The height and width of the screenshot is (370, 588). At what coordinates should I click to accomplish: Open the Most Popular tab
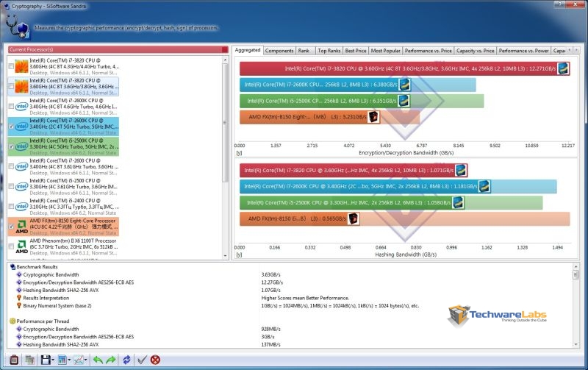pos(385,50)
